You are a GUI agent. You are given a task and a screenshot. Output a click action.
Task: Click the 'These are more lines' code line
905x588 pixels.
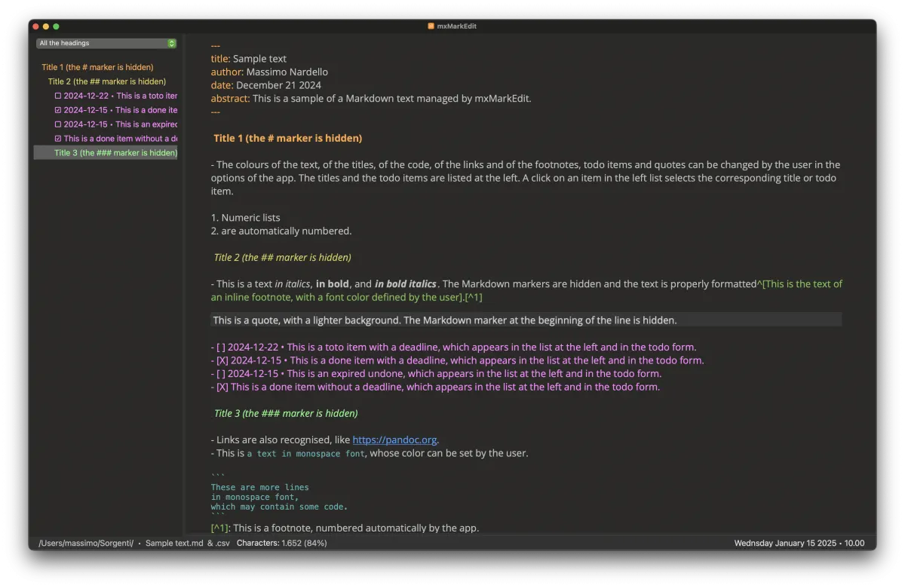click(x=259, y=488)
